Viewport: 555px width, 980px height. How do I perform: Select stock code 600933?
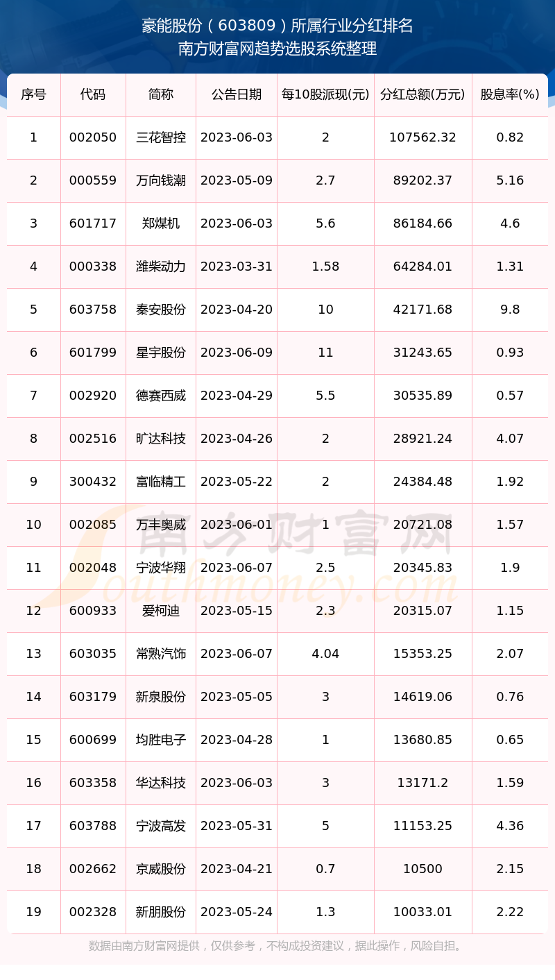[93, 611]
